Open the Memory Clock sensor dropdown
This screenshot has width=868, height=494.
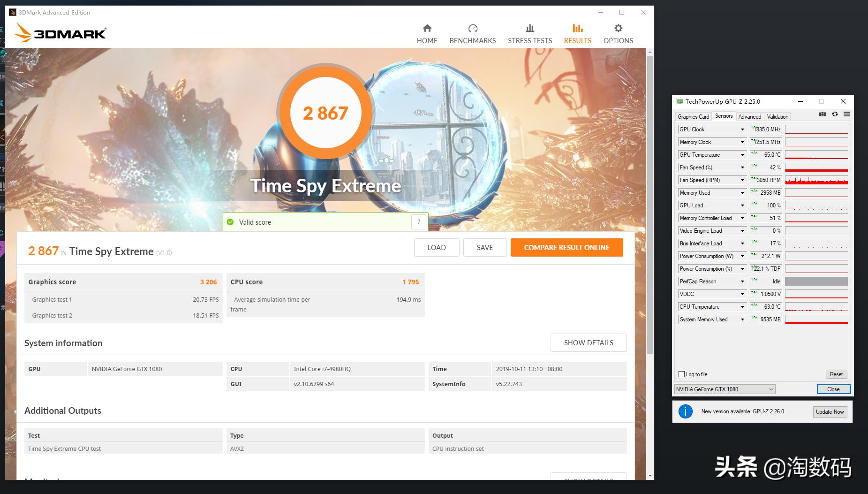742,142
